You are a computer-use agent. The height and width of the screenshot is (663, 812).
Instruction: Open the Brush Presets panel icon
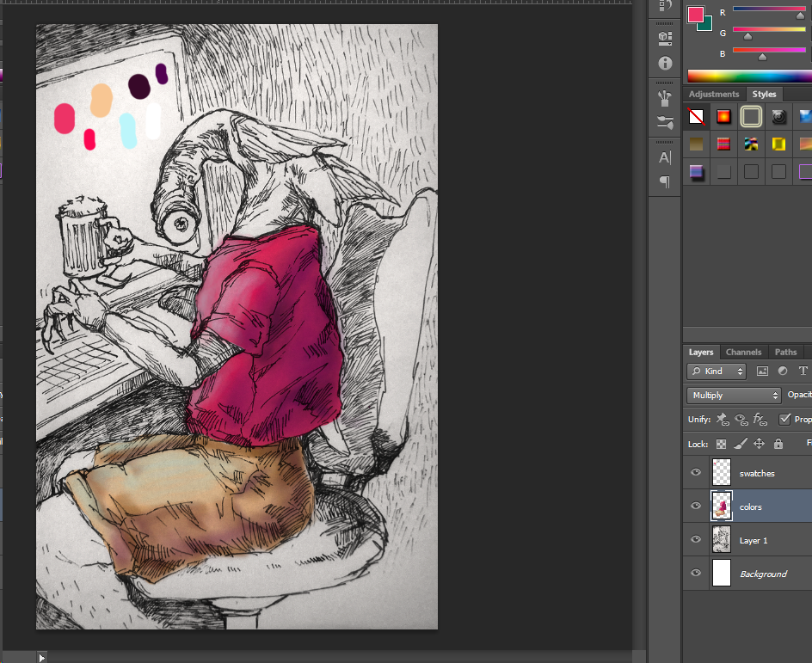tap(665, 98)
